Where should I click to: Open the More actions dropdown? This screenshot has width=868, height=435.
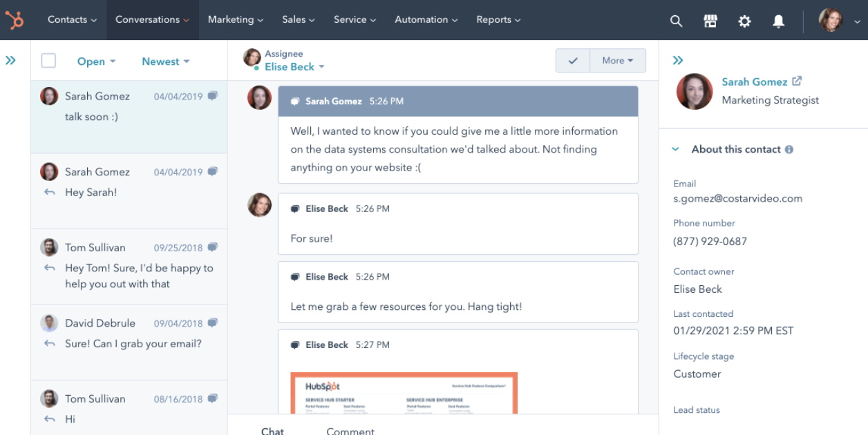click(x=618, y=61)
